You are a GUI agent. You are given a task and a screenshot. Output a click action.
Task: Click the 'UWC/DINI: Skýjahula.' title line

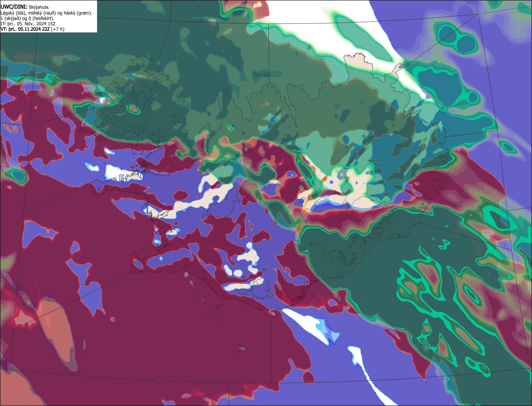click(25, 7)
